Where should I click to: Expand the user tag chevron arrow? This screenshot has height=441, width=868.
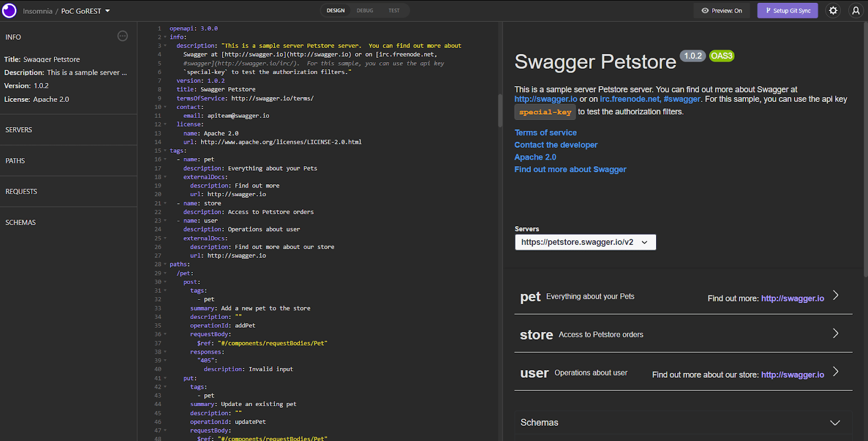tap(835, 372)
